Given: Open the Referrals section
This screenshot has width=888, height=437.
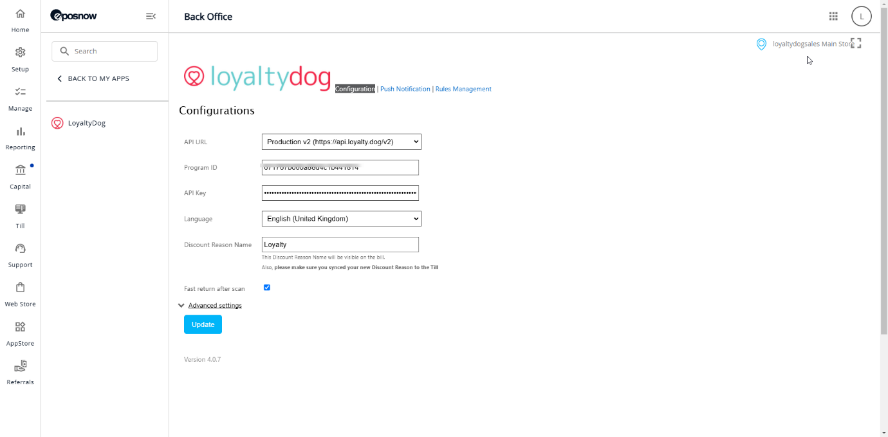Looking at the screenshot, I should pos(20,372).
